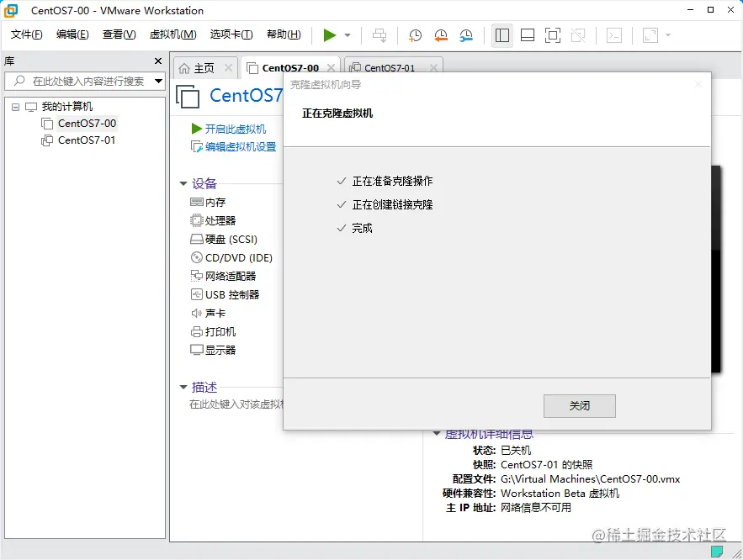Click 硬件兼容性 value Workstation Beta 虚拟机
This screenshot has height=560, width=743.
[560, 494]
